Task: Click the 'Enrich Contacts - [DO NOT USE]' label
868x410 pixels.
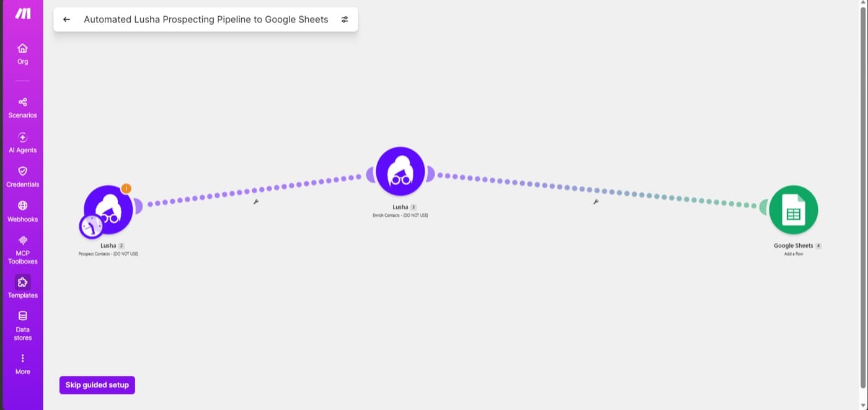Action: 401,216
